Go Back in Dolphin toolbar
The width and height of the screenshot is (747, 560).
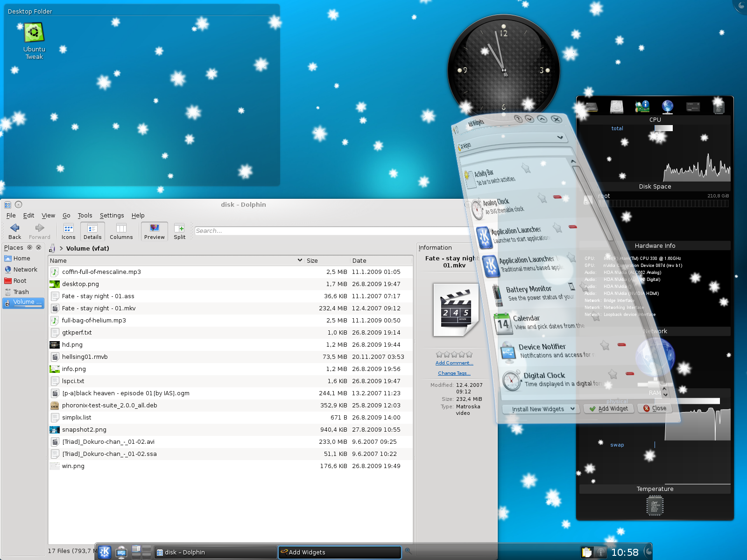pos(15,231)
